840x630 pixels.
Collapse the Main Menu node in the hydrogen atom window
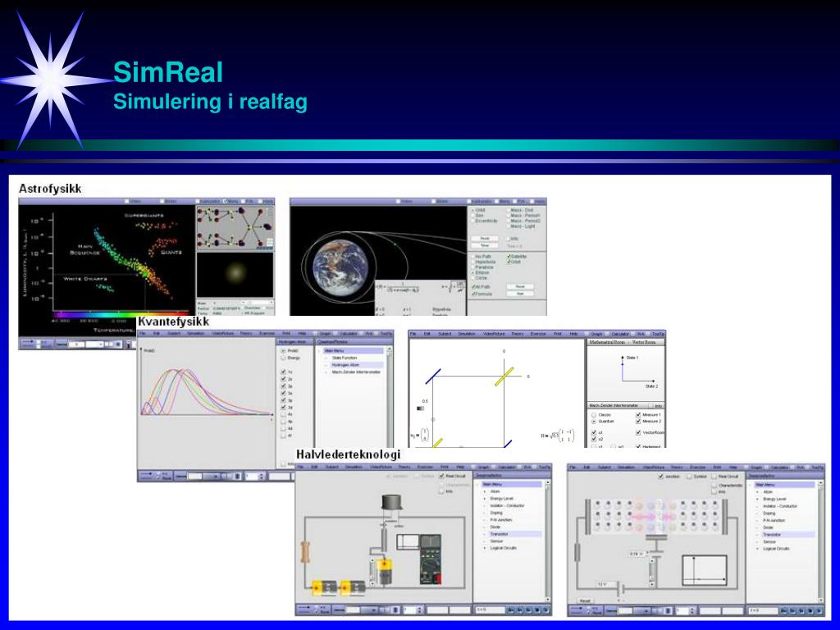[x=321, y=351]
